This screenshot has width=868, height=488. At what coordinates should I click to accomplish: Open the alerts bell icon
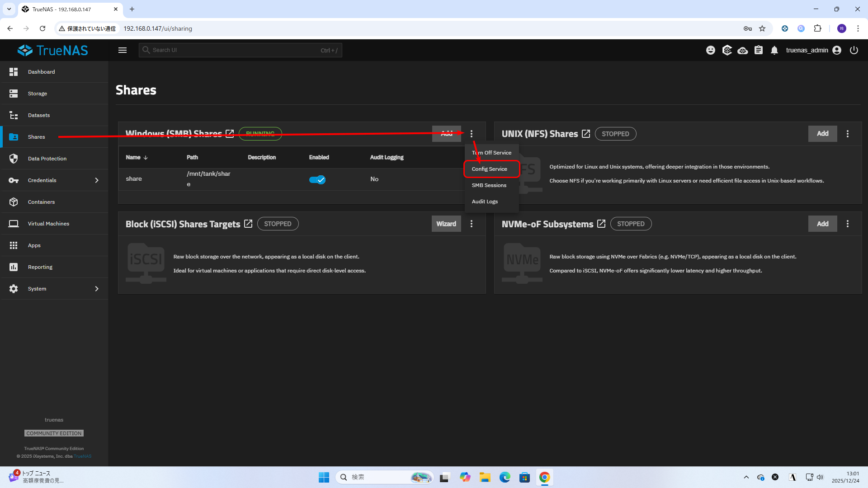[774, 50]
